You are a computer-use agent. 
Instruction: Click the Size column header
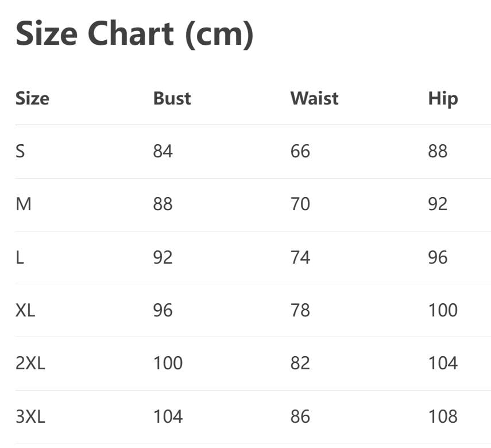[32, 98]
